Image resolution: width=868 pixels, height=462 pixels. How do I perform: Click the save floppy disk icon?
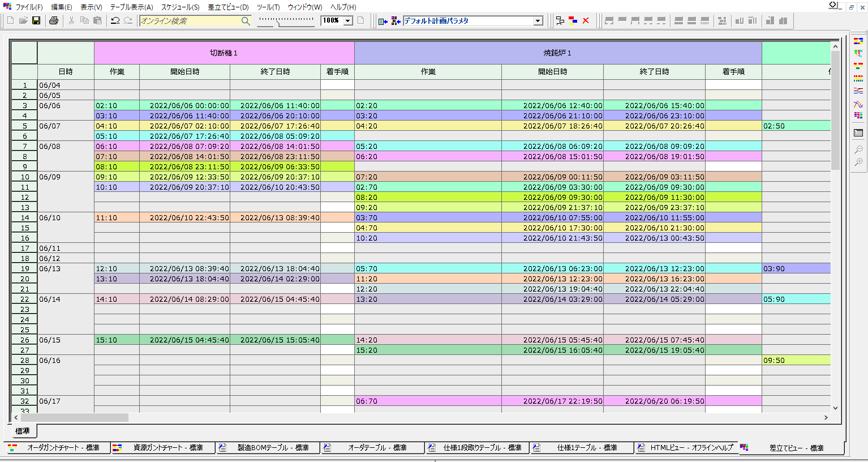click(x=36, y=21)
